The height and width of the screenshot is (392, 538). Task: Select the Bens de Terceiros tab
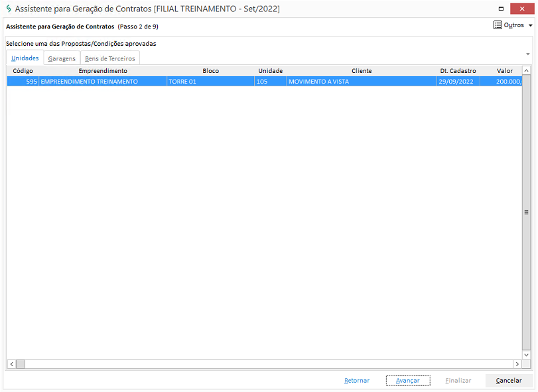pyautogui.click(x=110, y=58)
